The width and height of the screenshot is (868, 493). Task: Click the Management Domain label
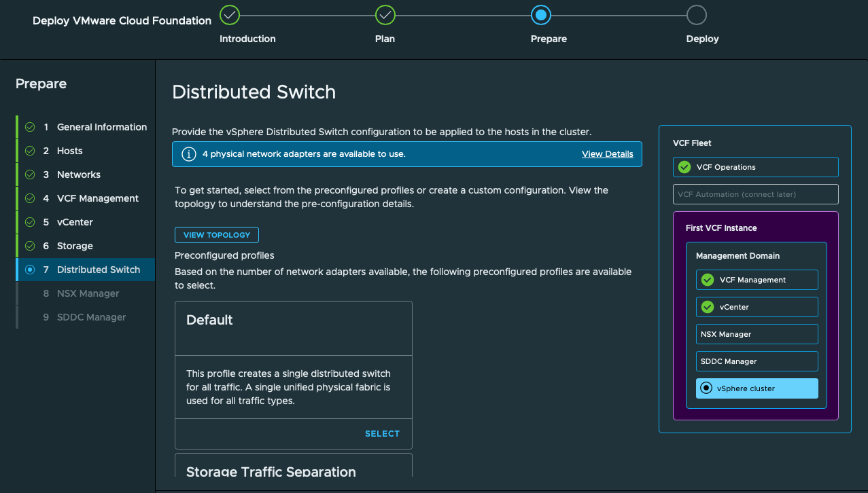pos(737,256)
